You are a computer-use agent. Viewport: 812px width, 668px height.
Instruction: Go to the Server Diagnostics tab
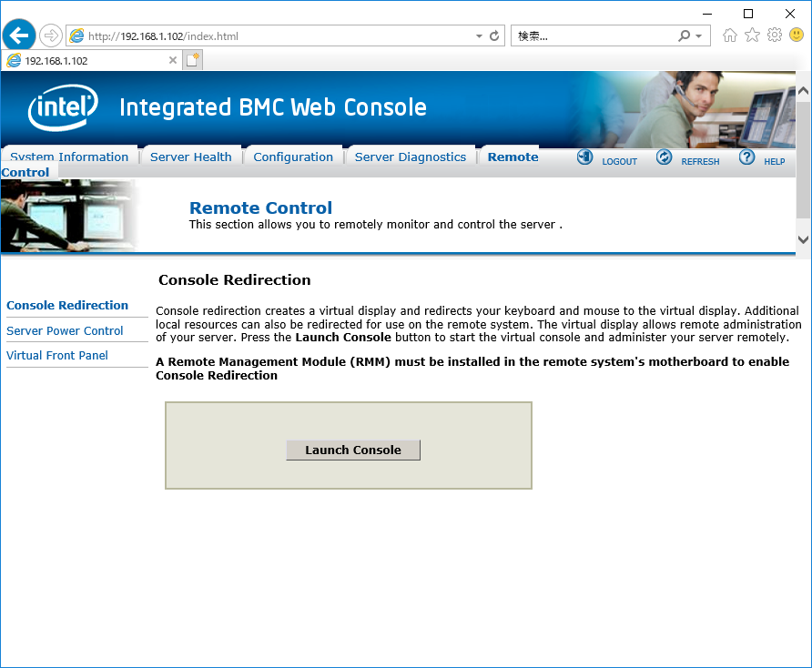411,157
